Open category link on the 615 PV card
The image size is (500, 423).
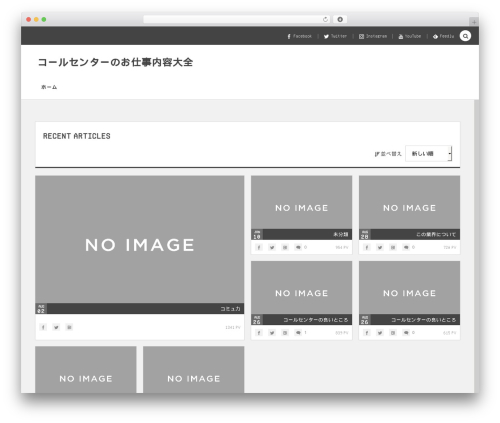click(423, 320)
